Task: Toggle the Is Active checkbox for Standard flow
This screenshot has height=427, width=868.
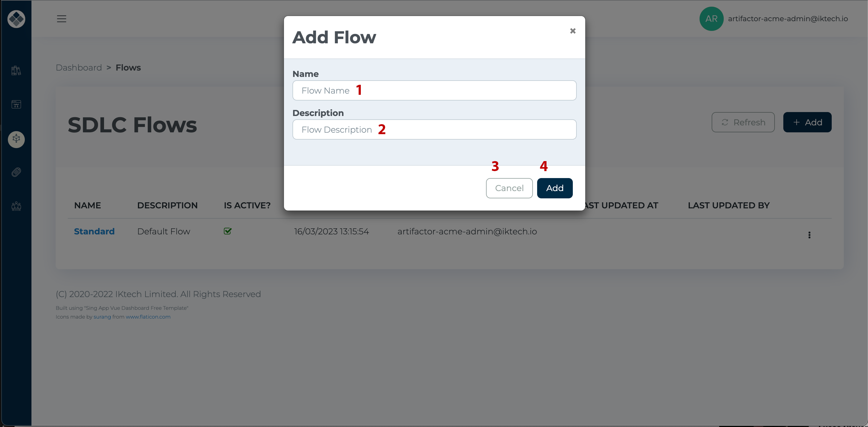Action: [227, 231]
